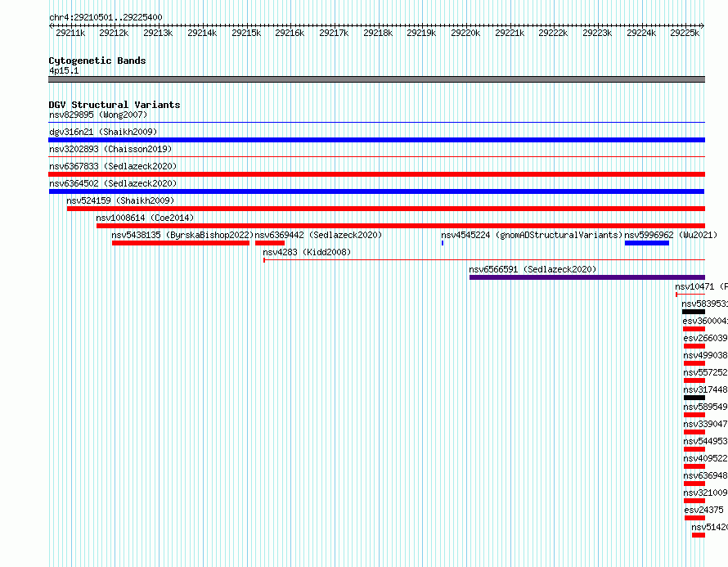The height and width of the screenshot is (567, 728).
Task: Open variant nsv3202893 (Chaisson2019) label
Action: [110, 149]
